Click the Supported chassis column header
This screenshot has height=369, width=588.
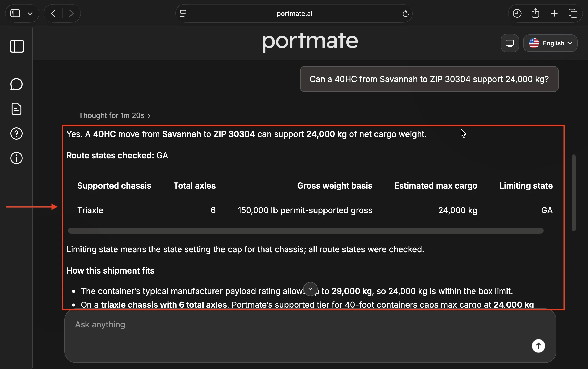coord(114,186)
